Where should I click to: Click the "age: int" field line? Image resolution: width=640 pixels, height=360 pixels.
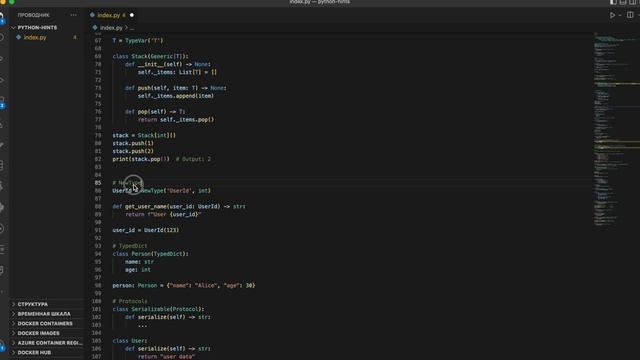138,270
